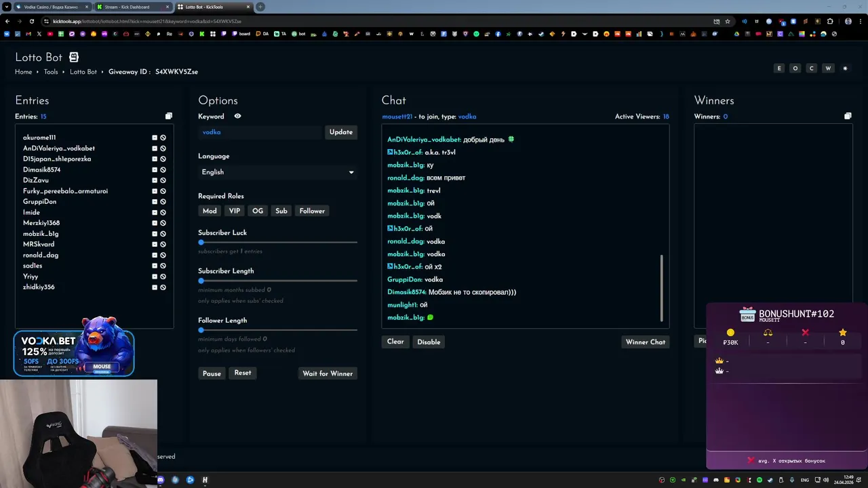868x488 pixels.
Task: Toggle the Mod required role
Action: click(210, 211)
